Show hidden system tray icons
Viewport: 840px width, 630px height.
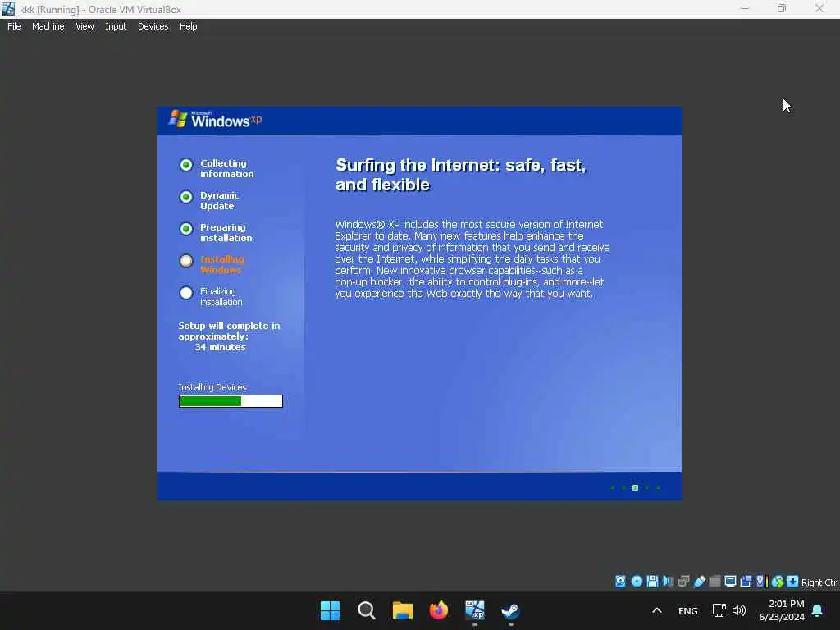657,610
